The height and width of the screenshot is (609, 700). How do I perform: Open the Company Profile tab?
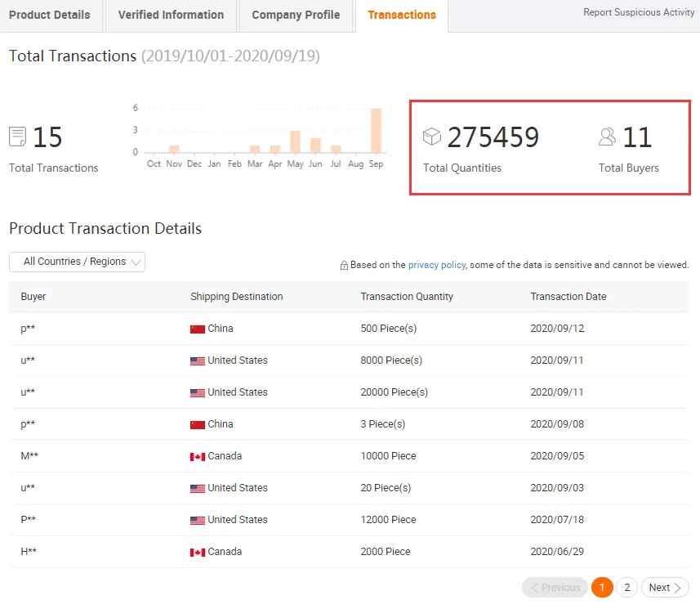[x=296, y=16]
